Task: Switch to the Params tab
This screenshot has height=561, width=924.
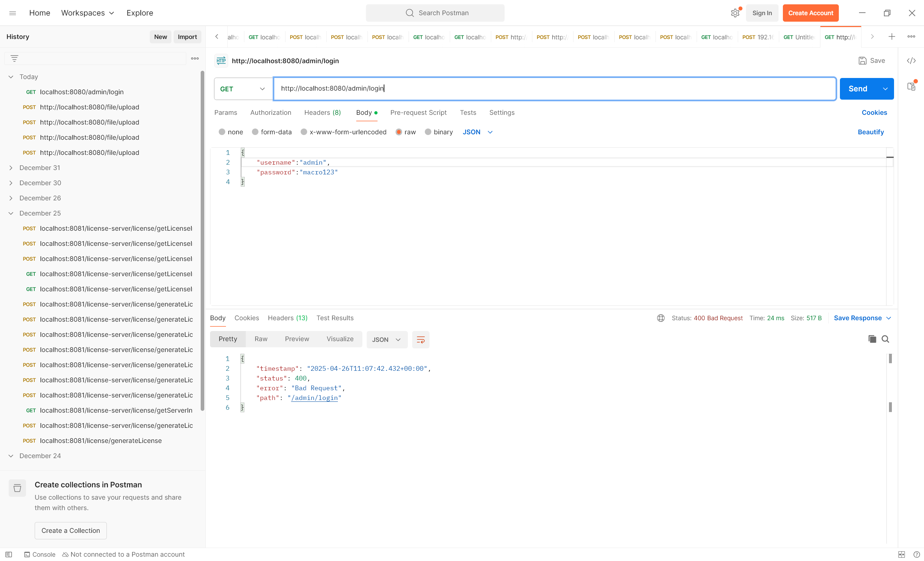Action: [226, 113]
